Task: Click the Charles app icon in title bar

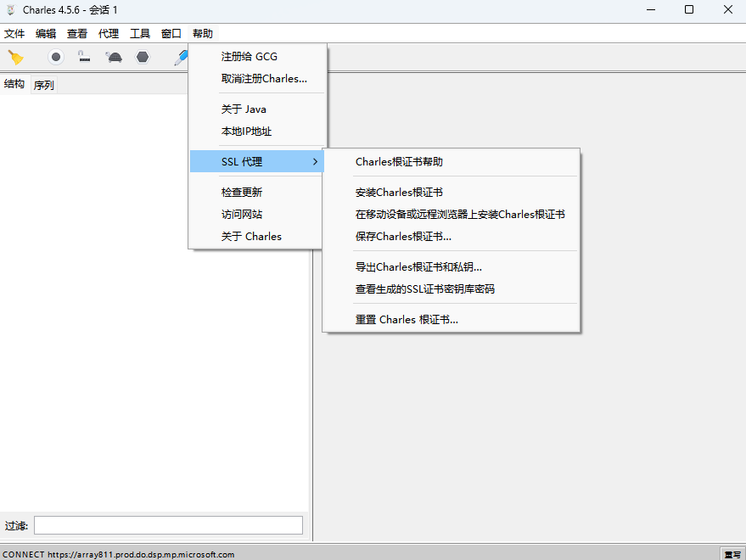Action: coord(11,9)
